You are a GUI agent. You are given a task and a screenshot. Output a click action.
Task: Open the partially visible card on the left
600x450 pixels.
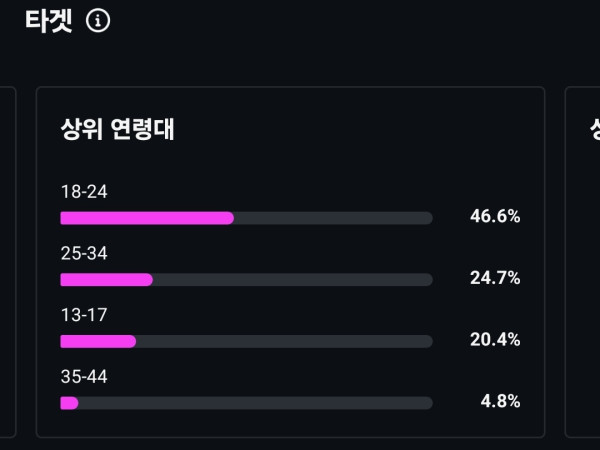click(x=8, y=260)
